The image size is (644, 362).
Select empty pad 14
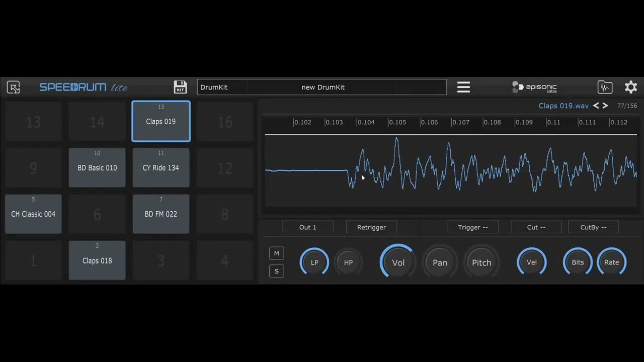tap(97, 121)
